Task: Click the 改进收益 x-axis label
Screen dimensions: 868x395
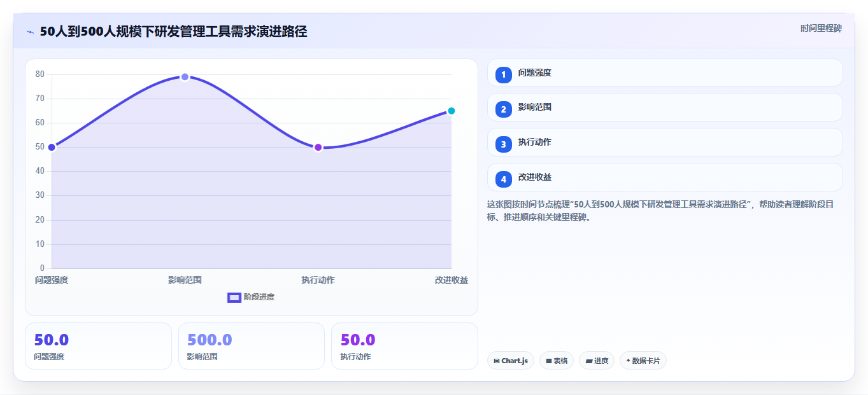Action: click(x=452, y=280)
